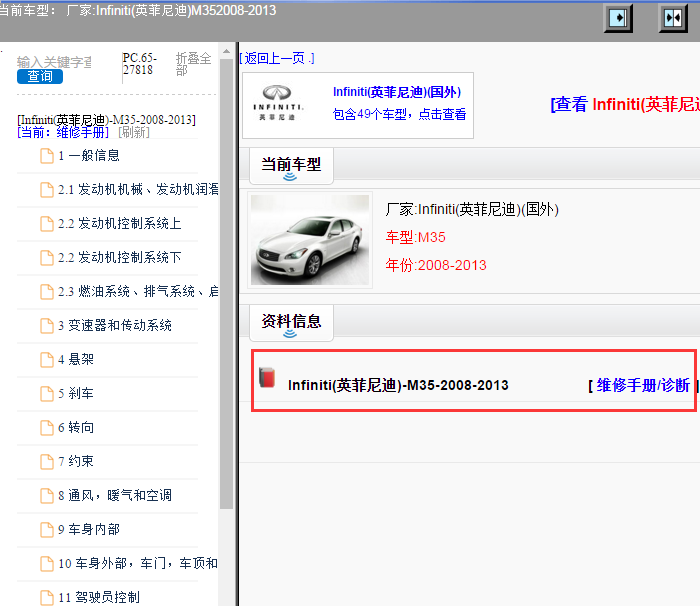Image resolution: width=700 pixels, height=606 pixels.
Task: Click file icon of 6 转向
Action: click(x=47, y=427)
